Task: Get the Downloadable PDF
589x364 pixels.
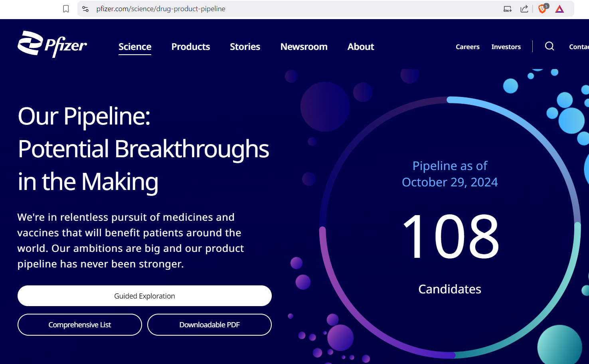Action: 210,325
